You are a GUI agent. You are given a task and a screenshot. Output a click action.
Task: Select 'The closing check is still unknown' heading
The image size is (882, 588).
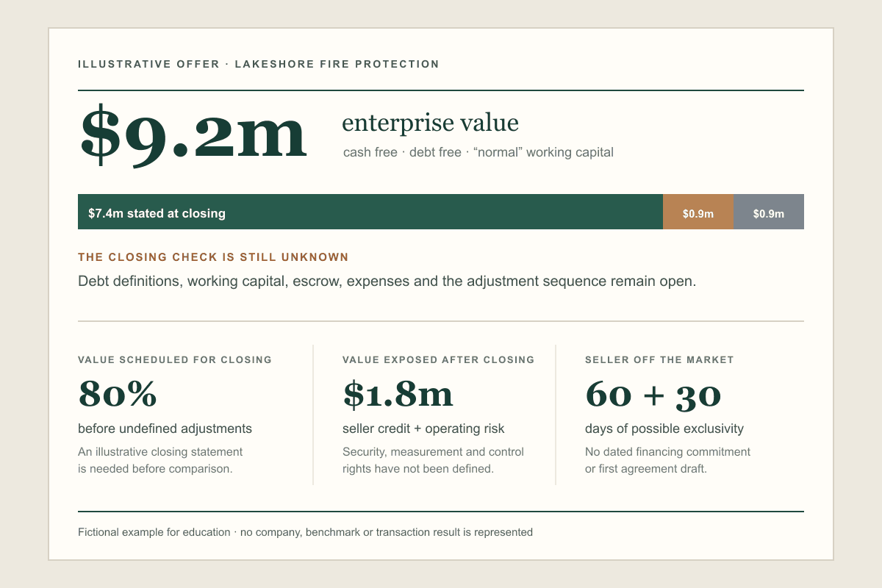213,257
